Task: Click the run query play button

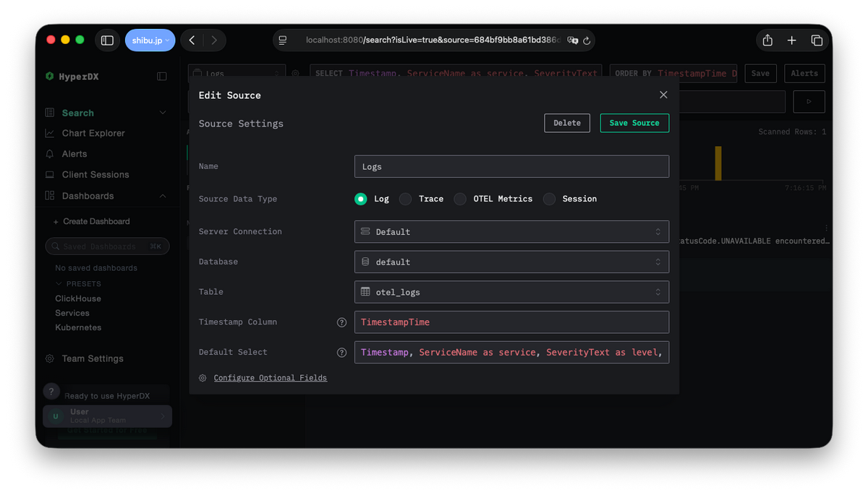Action: point(809,102)
